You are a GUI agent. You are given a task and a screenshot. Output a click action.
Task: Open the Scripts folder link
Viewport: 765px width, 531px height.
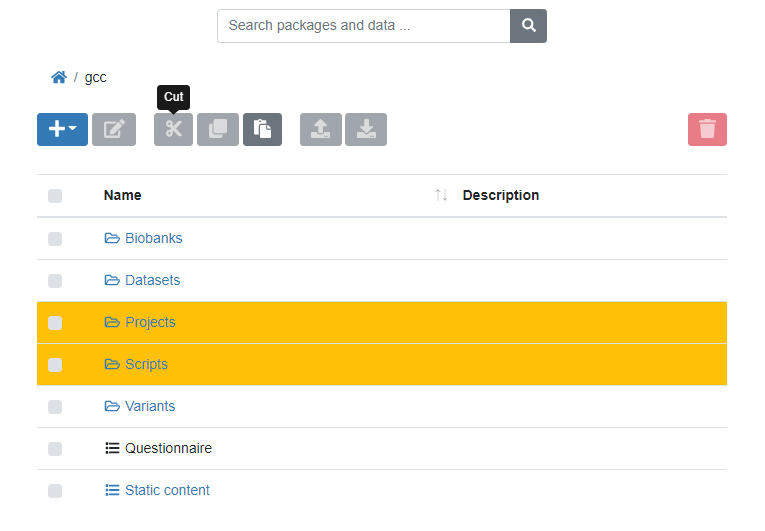coord(146,365)
